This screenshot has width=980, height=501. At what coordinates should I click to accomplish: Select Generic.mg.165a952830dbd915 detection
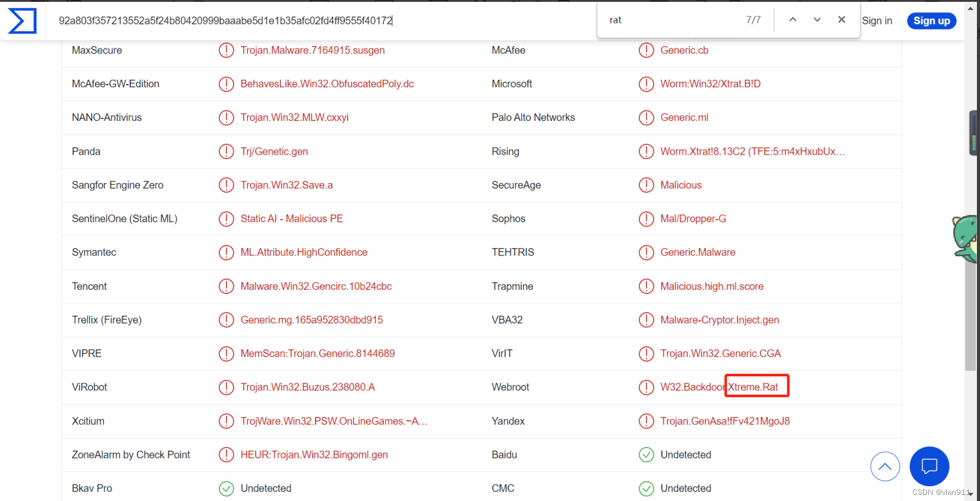[312, 320]
